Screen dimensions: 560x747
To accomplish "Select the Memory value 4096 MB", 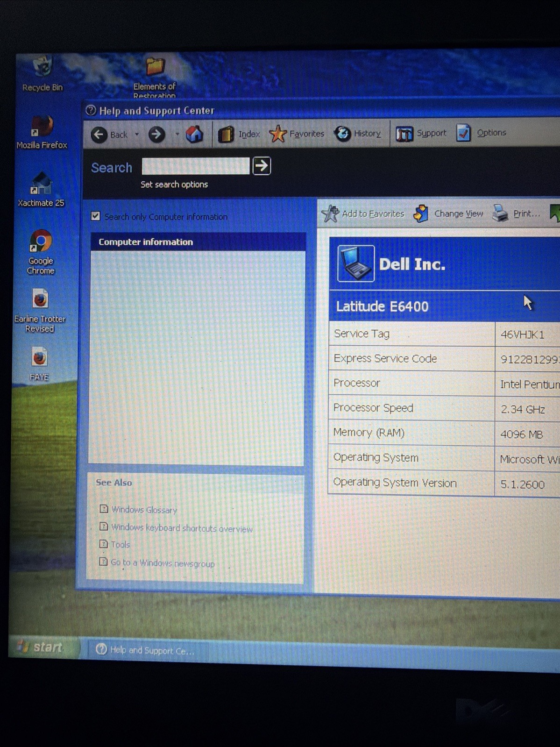I will [521, 434].
